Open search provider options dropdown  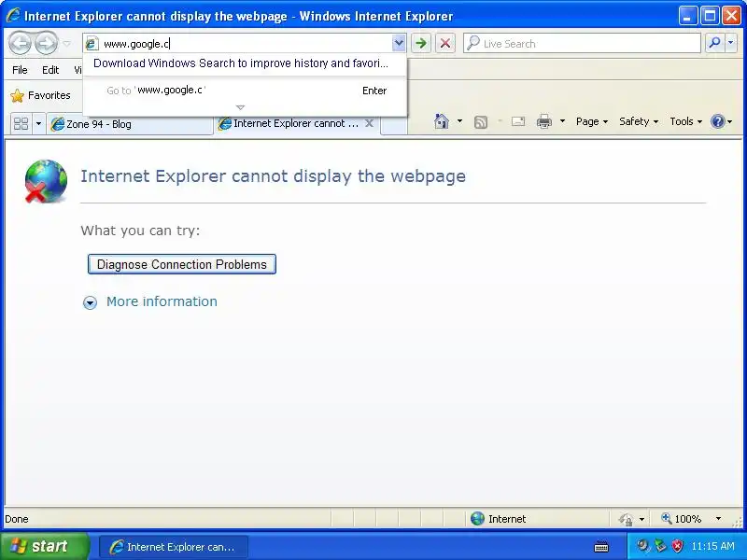tap(731, 43)
